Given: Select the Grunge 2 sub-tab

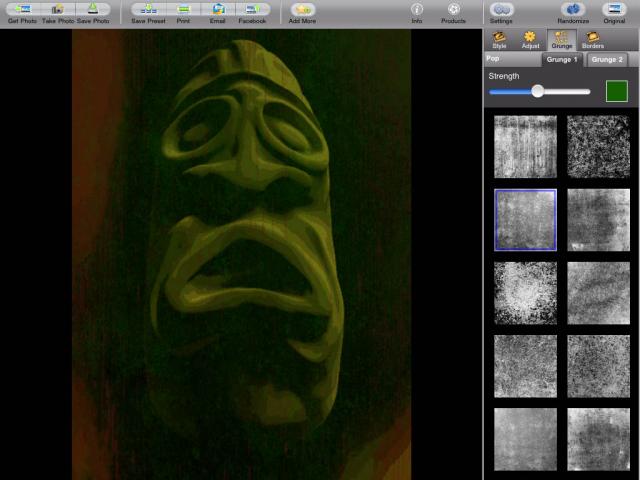Looking at the screenshot, I should (605, 60).
